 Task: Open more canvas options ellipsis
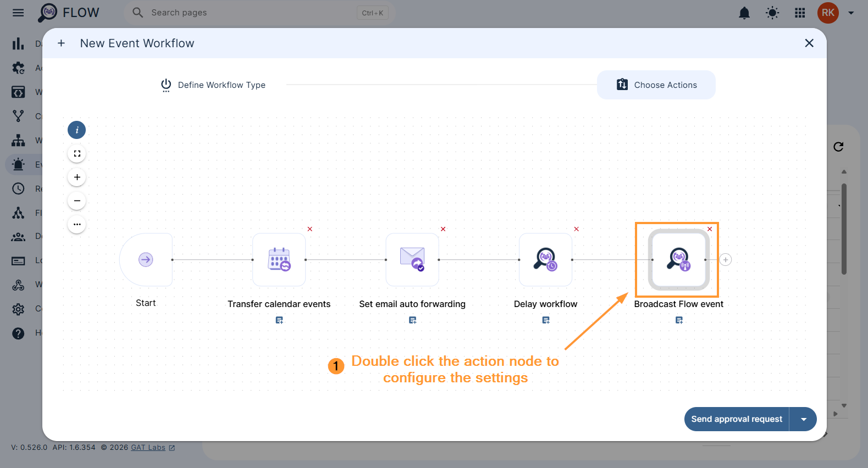(x=77, y=225)
